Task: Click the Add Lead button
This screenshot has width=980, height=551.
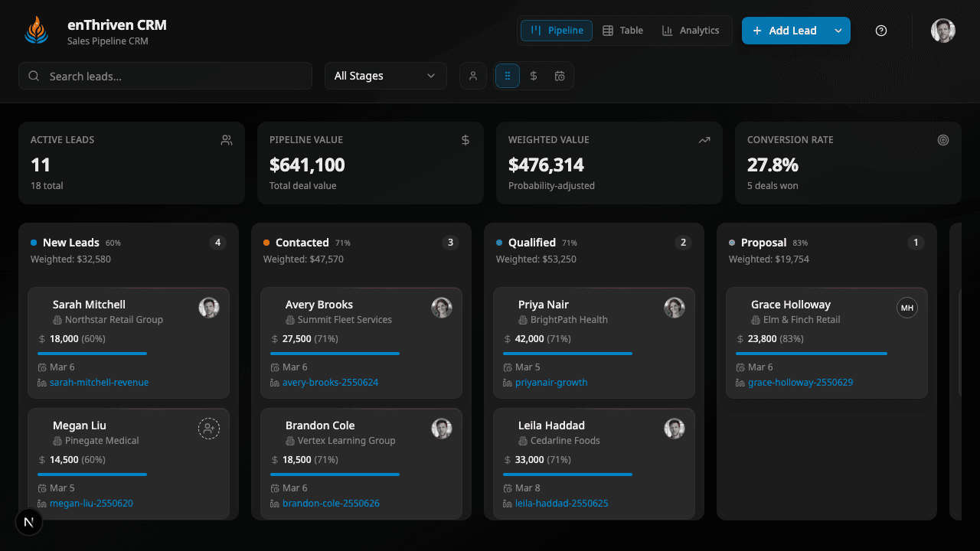Action: pyautogui.click(x=784, y=31)
